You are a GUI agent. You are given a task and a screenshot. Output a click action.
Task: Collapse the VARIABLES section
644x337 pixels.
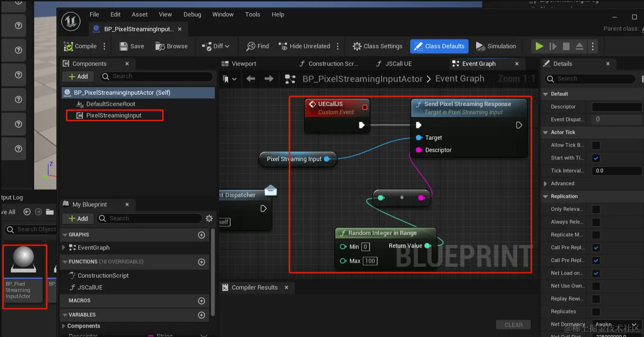(64, 315)
